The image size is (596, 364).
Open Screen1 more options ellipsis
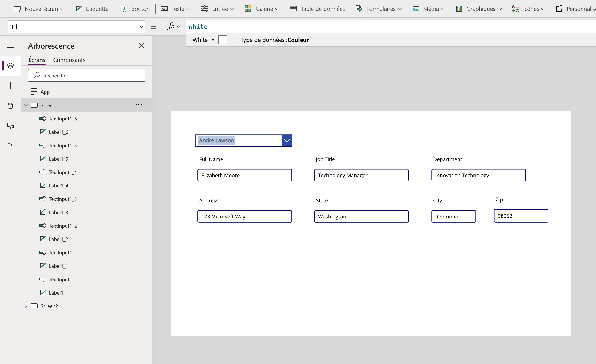point(139,105)
